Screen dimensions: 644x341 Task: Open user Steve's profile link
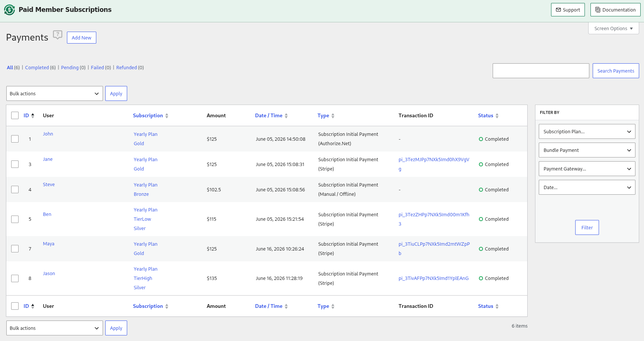[49, 185]
